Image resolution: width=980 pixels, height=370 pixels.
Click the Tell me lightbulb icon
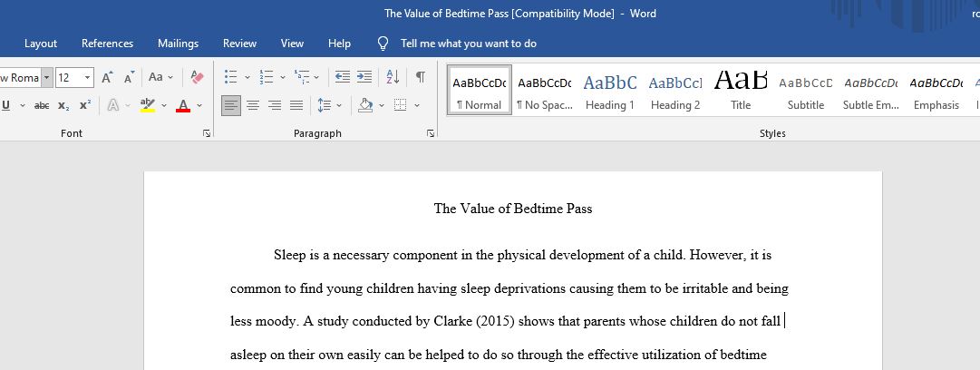pos(383,44)
